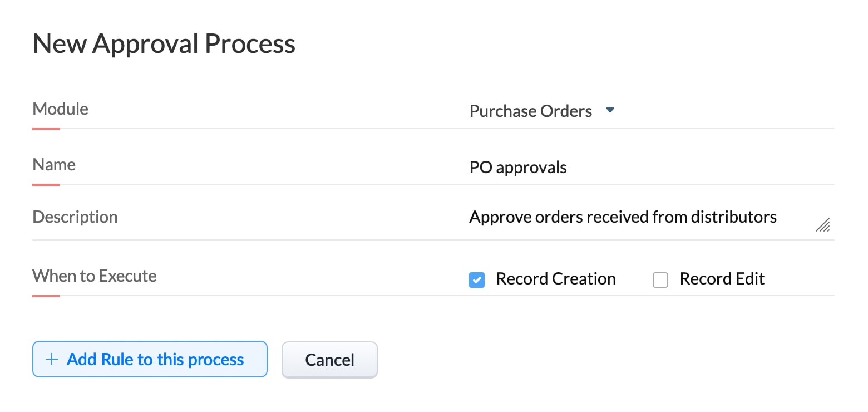868x412 pixels.
Task: Click the resize handle on Description field
Action: 823,225
